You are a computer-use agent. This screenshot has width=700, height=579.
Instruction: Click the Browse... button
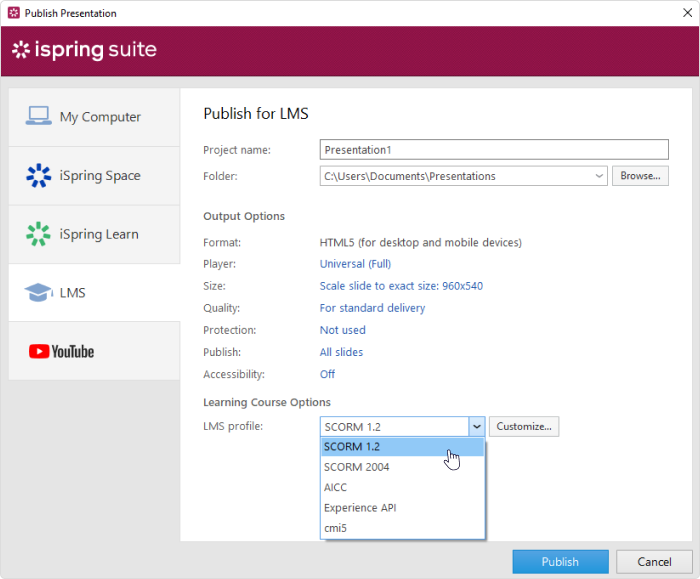pyautogui.click(x=640, y=176)
